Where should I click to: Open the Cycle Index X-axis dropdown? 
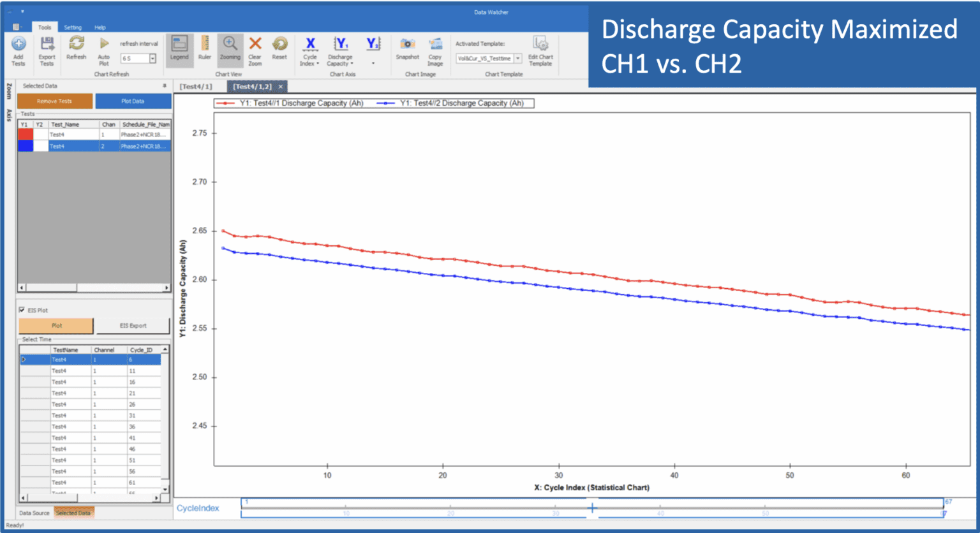(311, 51)
